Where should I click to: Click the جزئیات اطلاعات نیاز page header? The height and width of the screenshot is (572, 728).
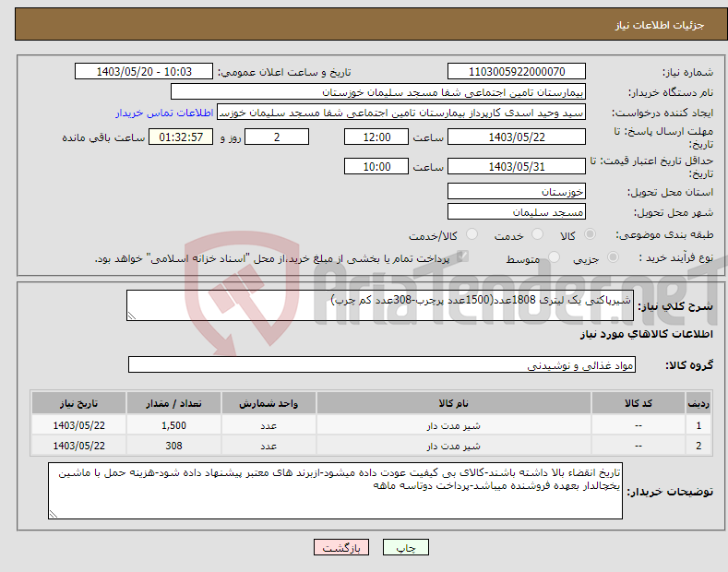pyautogui.click(x=660, y=25)
